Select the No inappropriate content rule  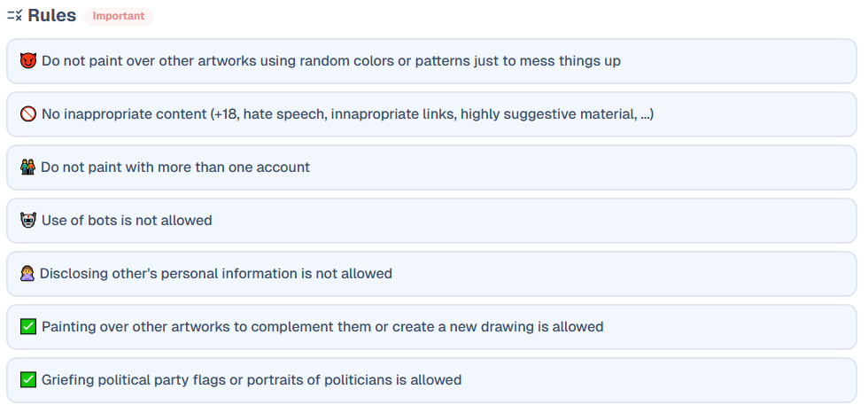[x=347, y=114]
